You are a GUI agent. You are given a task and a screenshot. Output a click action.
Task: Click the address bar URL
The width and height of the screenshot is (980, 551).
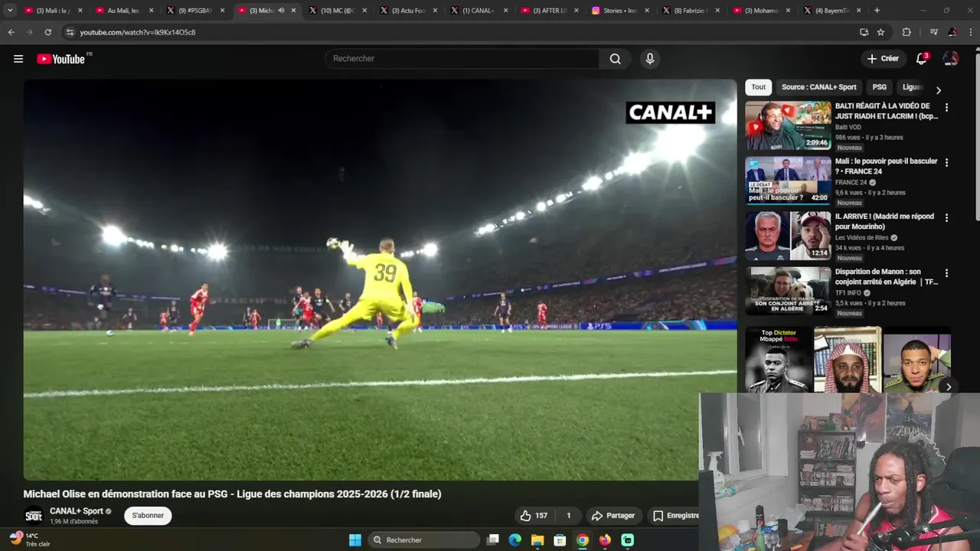point(138,32)
